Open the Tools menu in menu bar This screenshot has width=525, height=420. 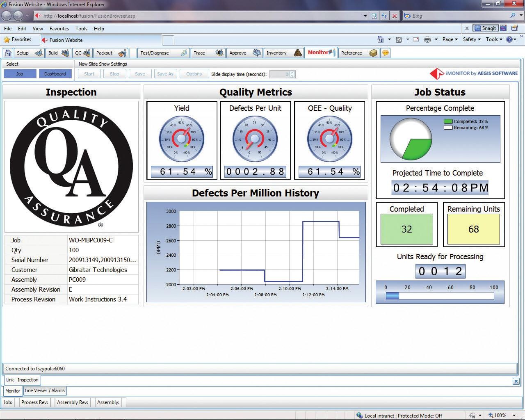click(81, 29)
